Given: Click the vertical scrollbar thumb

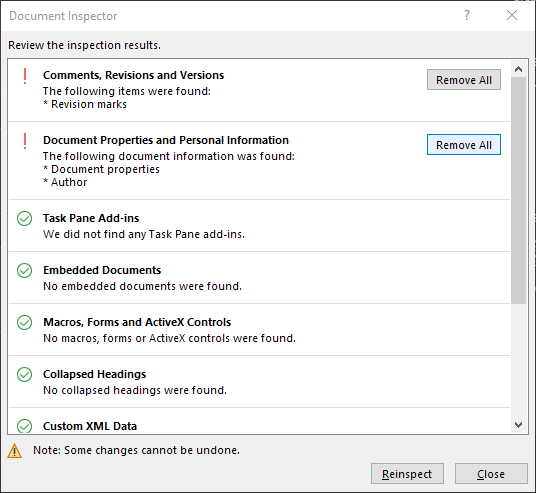Looking at the screenshot, I should 519,190.
